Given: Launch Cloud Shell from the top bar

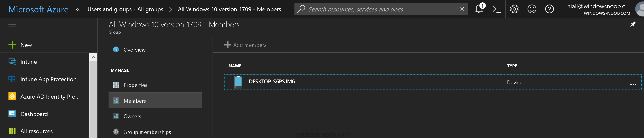Looking at the screenshot, I should point(497,9).
